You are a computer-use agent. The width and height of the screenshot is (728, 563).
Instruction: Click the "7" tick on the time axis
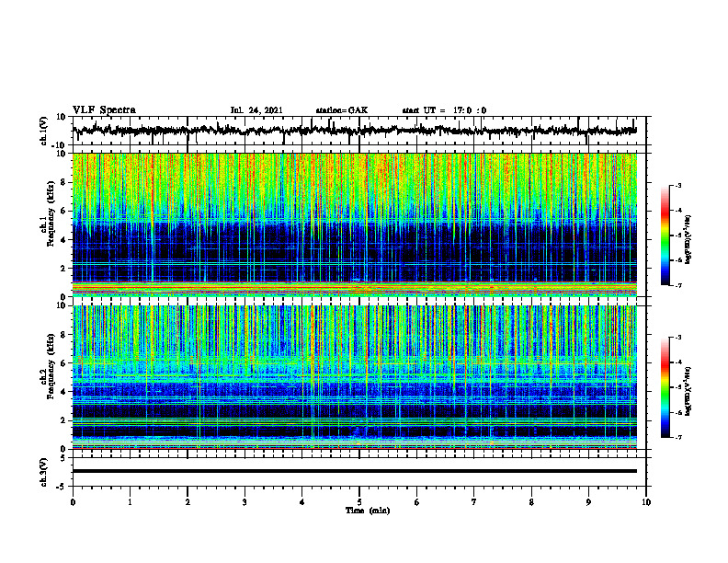click(x=474, y=502)
